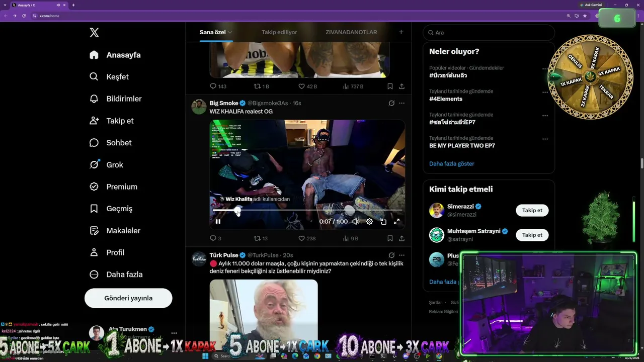This screenshot has height=362, width=644.
Task: Click the x.com/home address bar
Action: tap(49, 16)
